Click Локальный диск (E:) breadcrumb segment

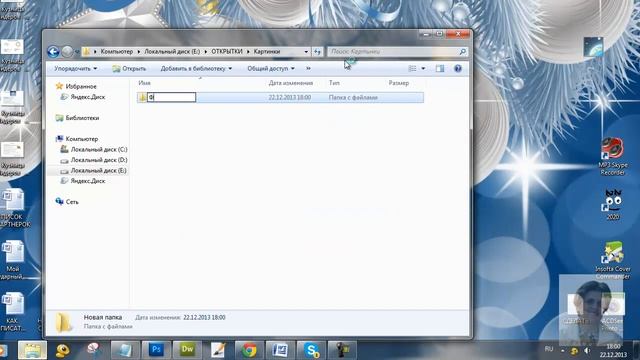(172, 51)
